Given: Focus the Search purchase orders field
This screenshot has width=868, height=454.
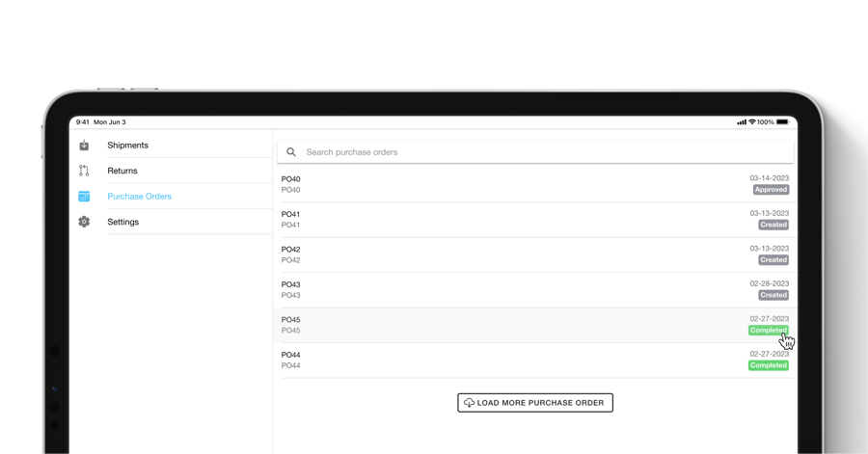Looking at the screenshot, I should (x=540, y=152).
